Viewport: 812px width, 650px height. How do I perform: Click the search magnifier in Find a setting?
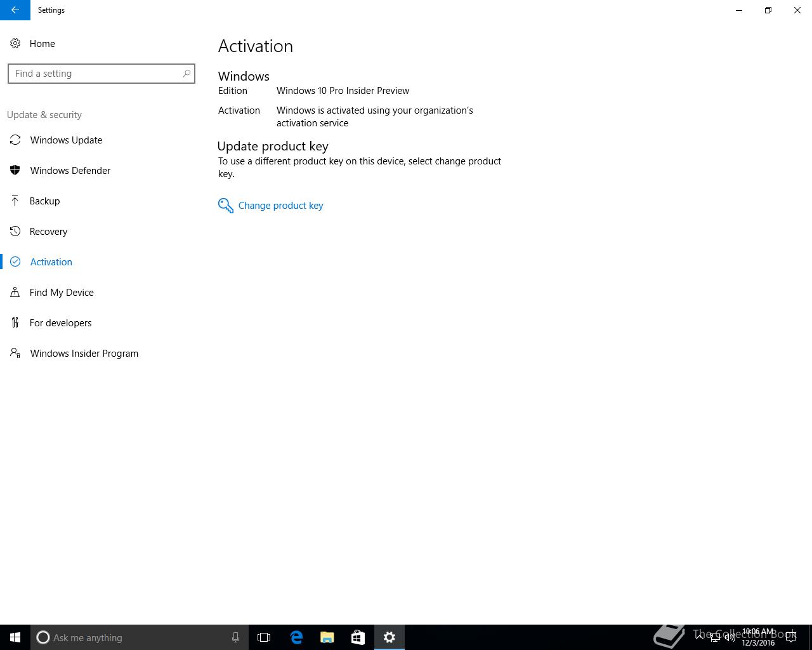coord(186,74)
